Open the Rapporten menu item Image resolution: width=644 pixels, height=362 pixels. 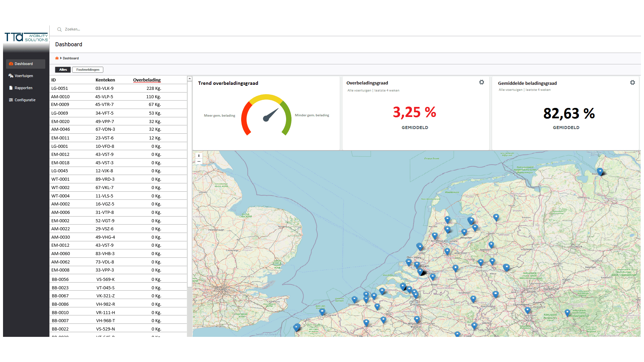(x=23, y=88)
